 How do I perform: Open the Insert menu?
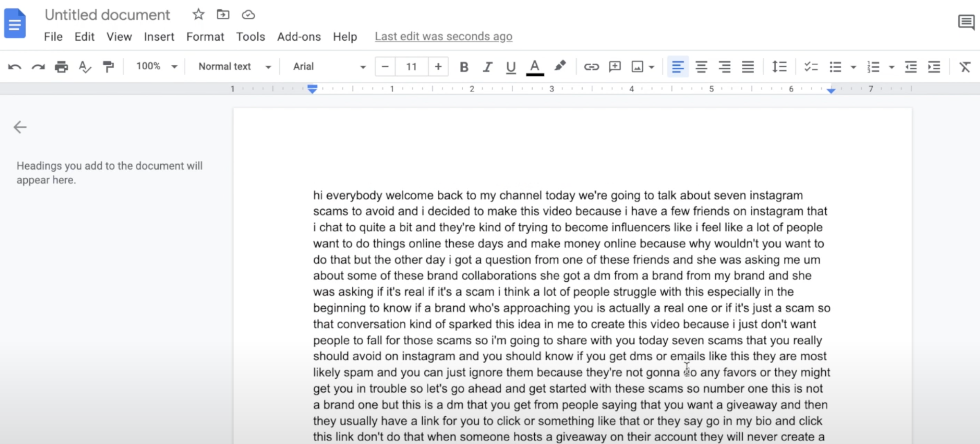point(159,37)
